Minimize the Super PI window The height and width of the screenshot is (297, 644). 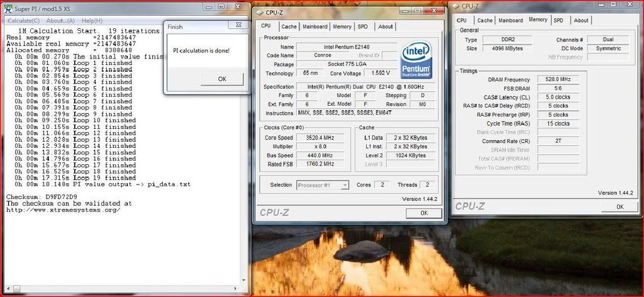point(209,6)
